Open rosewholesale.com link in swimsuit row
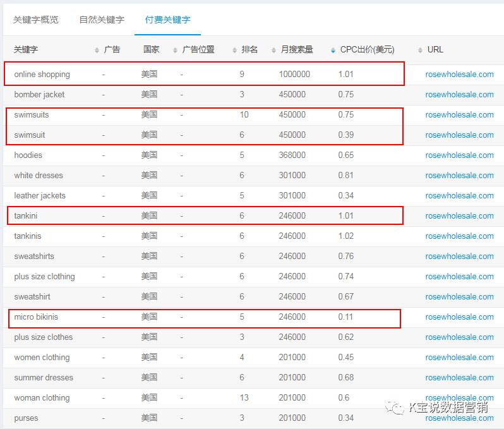This screenshot has height=429, width=504. coord(459,135)
